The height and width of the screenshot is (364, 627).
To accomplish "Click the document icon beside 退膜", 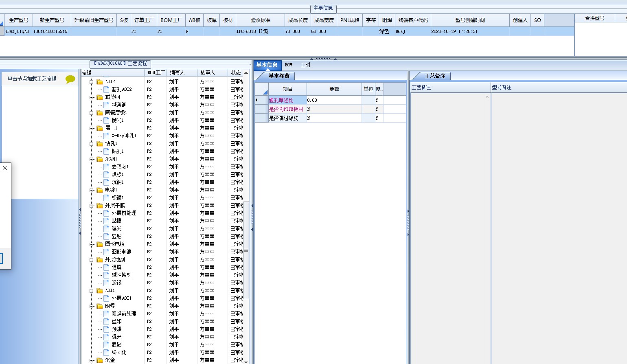I will [x=106, y=267].
